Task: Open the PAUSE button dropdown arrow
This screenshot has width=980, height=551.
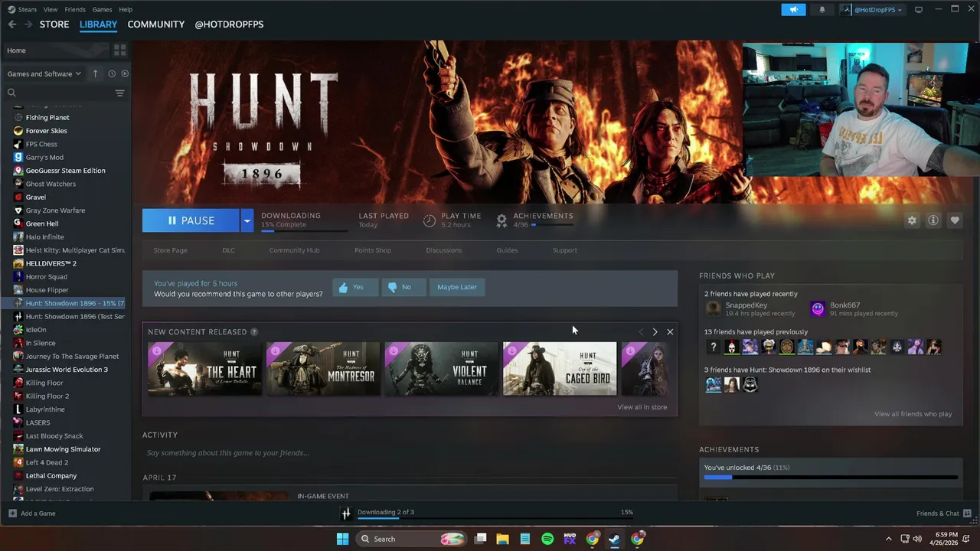Action: pos(247,220)
